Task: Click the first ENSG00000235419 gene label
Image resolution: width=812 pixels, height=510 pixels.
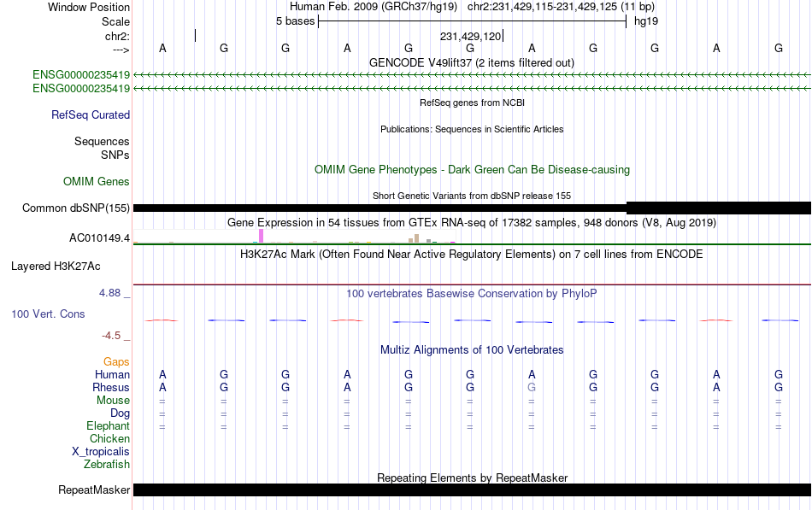Action: [x=81, y=75]
